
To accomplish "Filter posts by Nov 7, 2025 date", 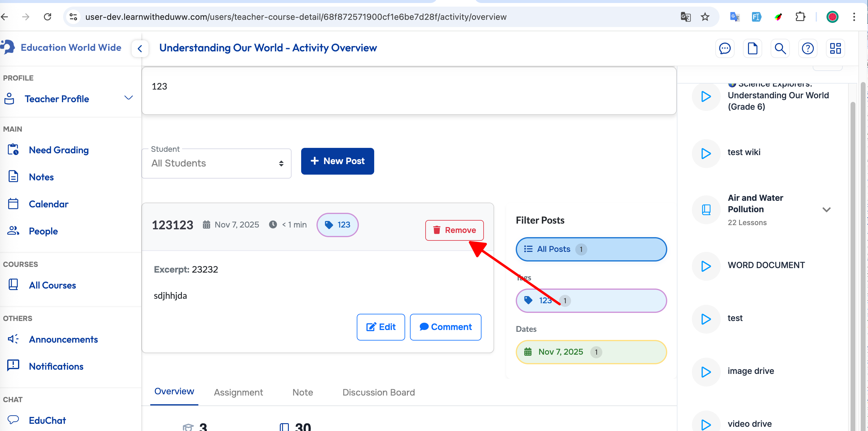I will (591, 352).
